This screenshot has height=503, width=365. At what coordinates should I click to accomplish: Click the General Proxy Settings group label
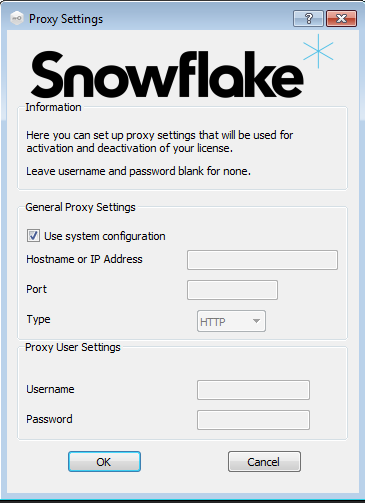pyautogui.click(x=80, y=207)
